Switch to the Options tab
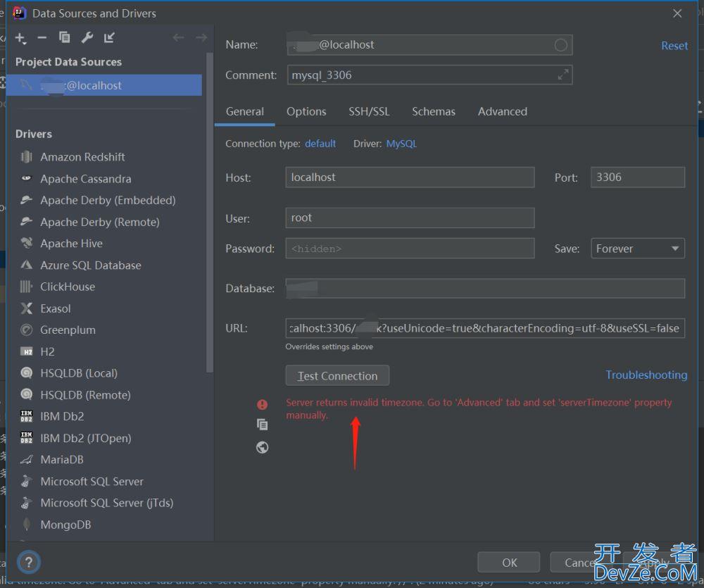This screenshot has height=588, width=704. (306, 111)
